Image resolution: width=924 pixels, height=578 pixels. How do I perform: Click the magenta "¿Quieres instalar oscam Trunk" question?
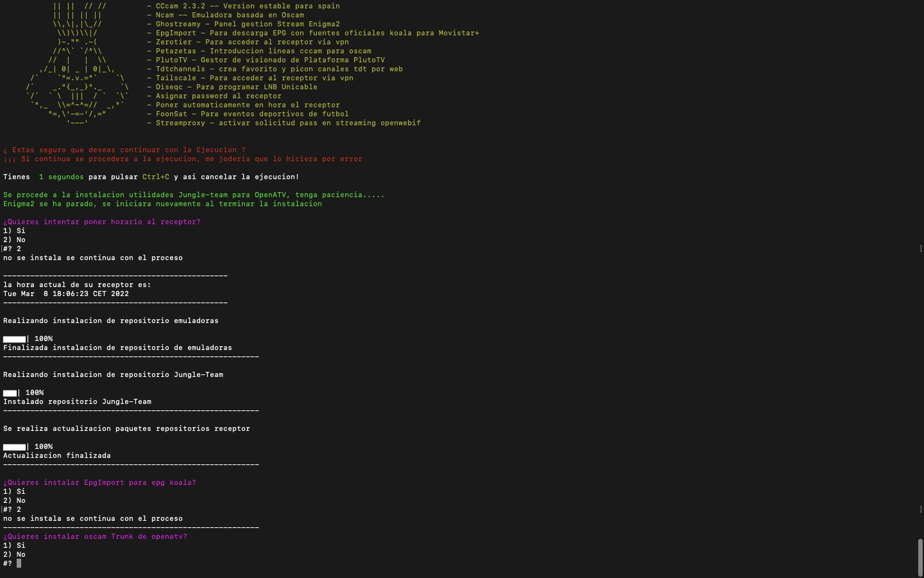pyautogui.click(x=95, y=536)
